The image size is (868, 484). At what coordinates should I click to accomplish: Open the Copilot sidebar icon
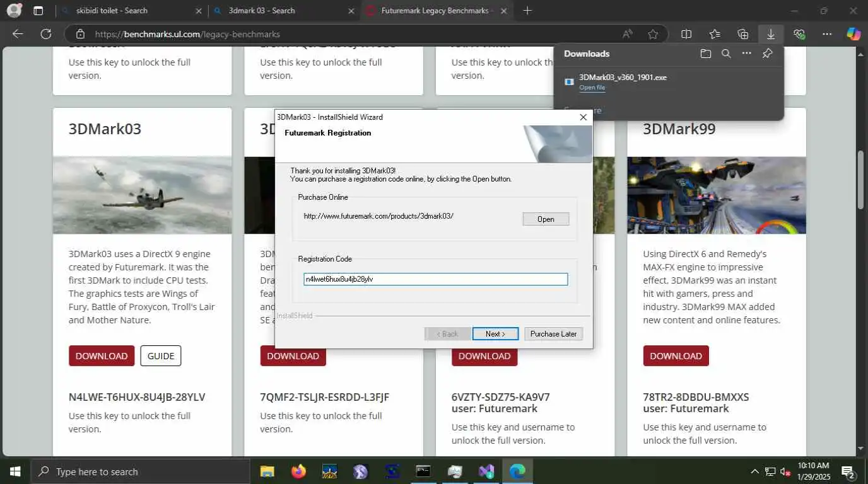point(853,34)
